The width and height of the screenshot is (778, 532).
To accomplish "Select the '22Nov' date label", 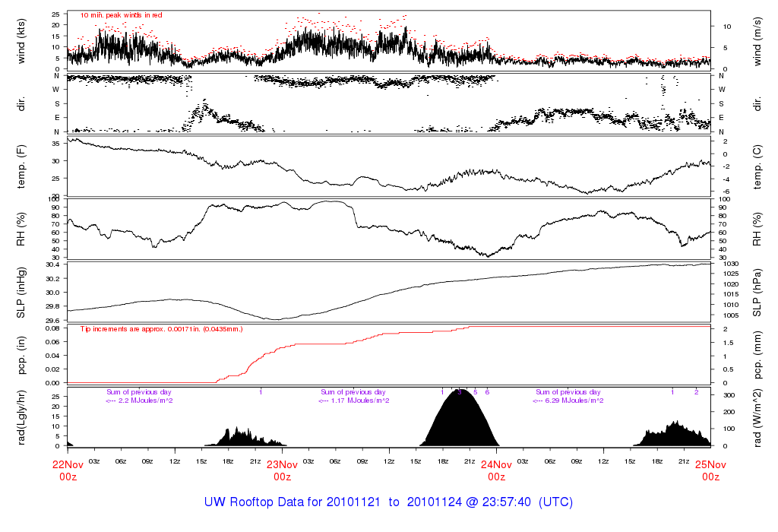I will 68,465.
